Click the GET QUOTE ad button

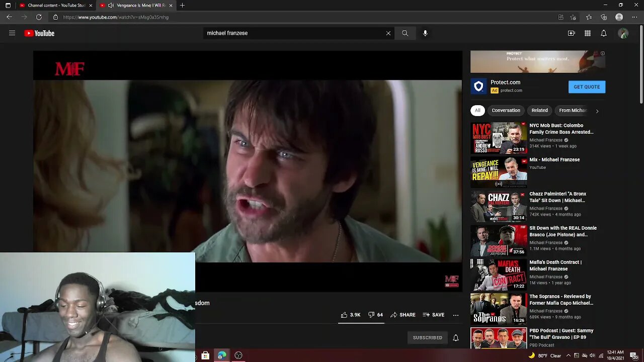pyautogui.click(x=587, y=87)
